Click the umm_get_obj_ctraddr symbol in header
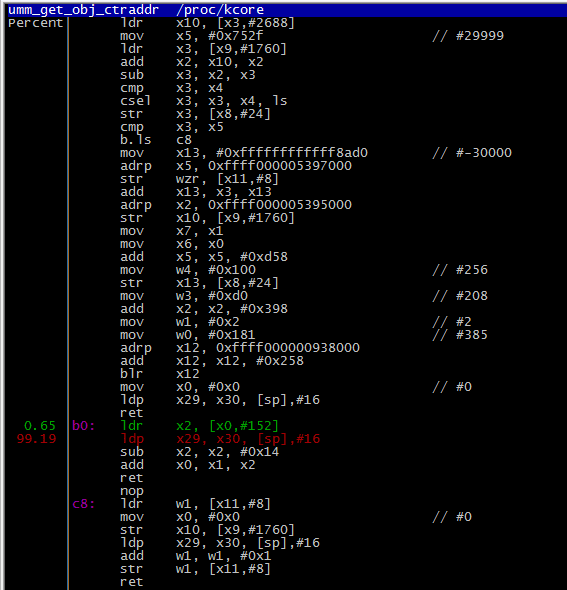This screenshot has width=567, height=590. [83, 10]
